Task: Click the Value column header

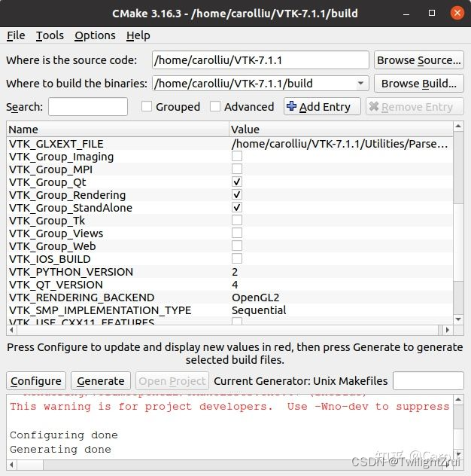Action: 341,130
